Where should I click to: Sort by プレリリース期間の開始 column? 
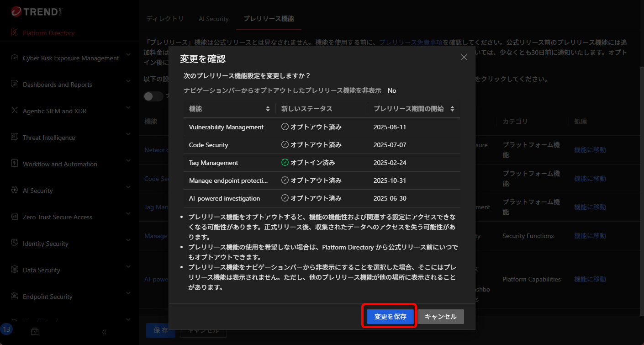(451, 109)
